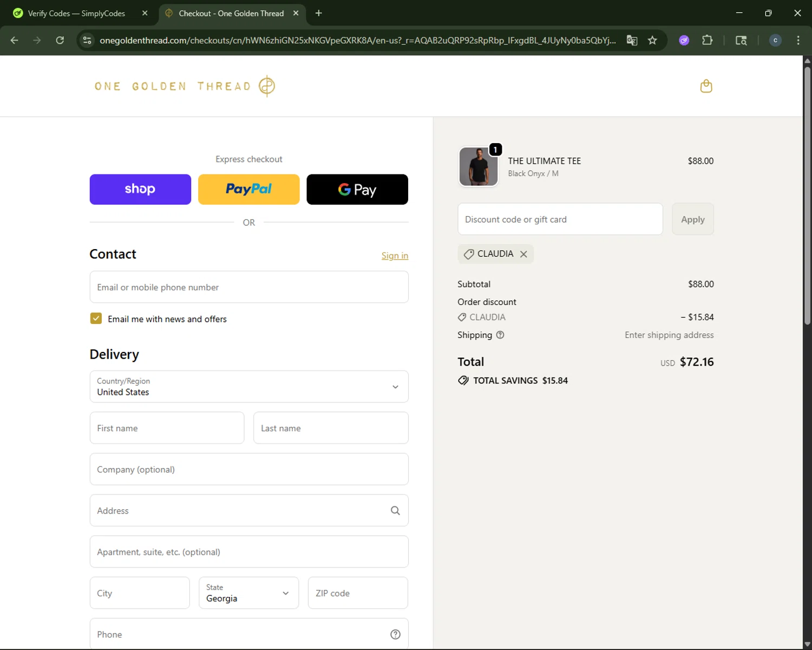Reload the checkout page
The height and width of the screenshot is (650, 812).
[x=60, y=40]
